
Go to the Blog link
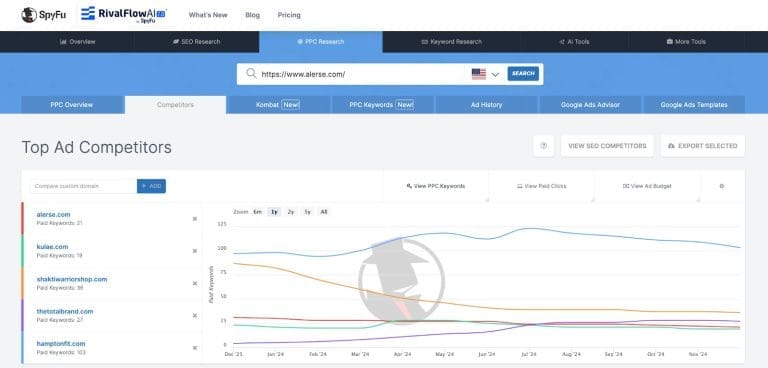253,15
